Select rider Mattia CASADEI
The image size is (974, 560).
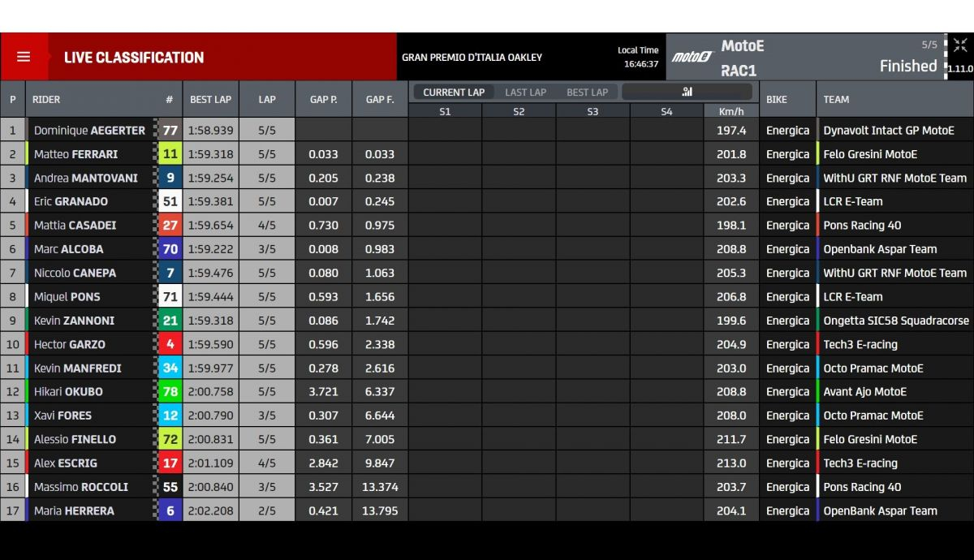75,225
